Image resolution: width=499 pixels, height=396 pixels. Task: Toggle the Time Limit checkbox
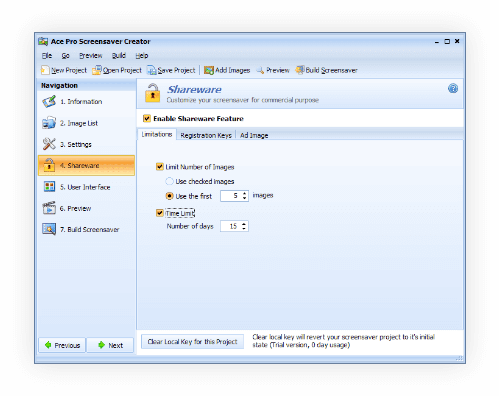(160, 213)
